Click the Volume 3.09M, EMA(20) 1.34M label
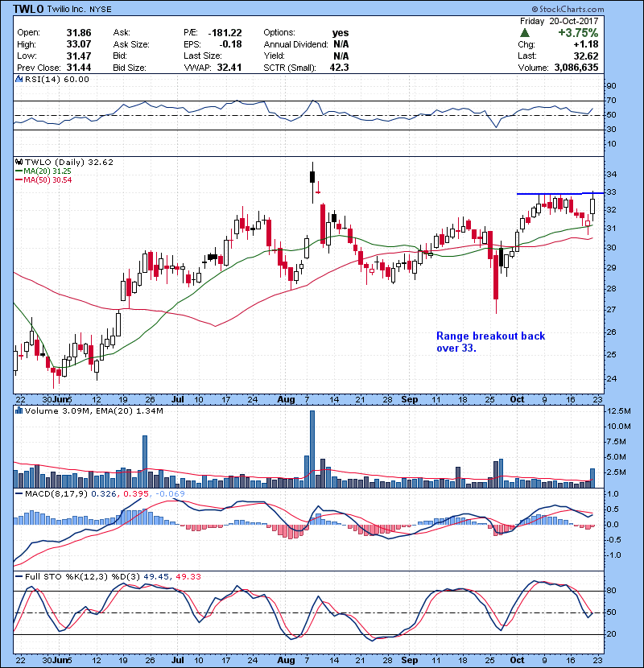 (93, 410)
